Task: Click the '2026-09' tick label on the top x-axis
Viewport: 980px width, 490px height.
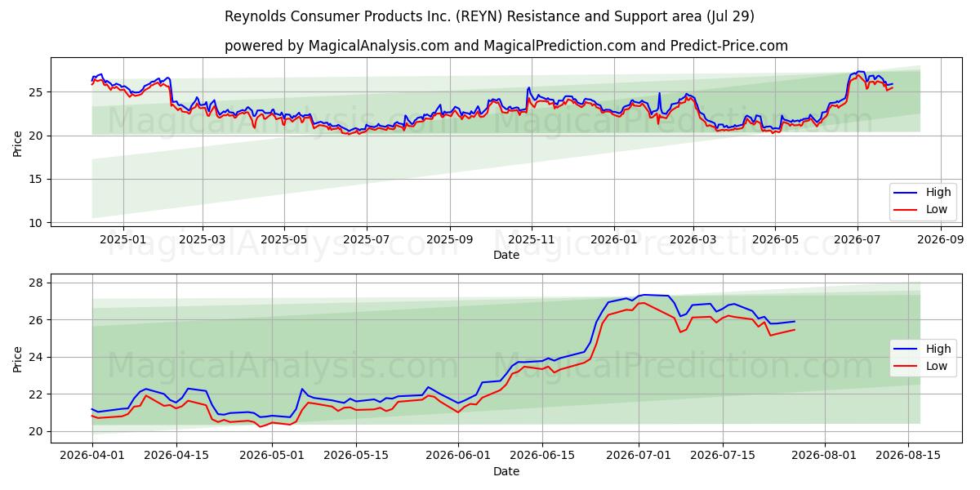Action: pyautogui.click(x=941, y=240)
